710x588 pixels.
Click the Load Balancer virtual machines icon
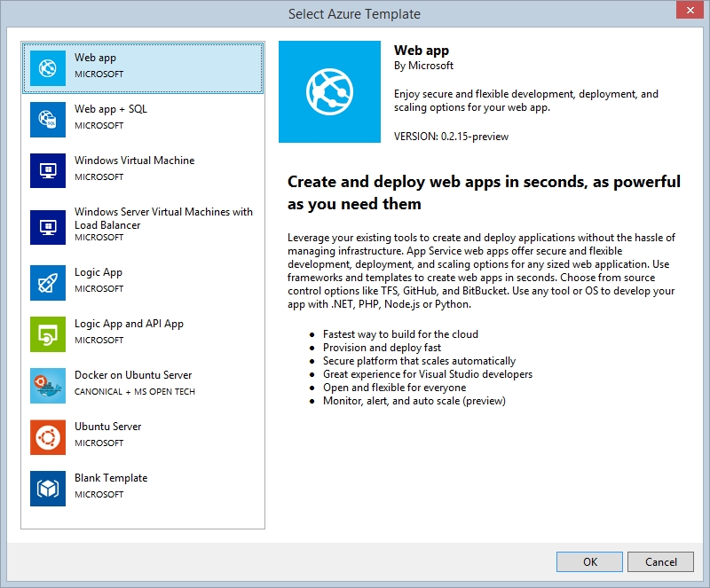[x=48, y=227]
